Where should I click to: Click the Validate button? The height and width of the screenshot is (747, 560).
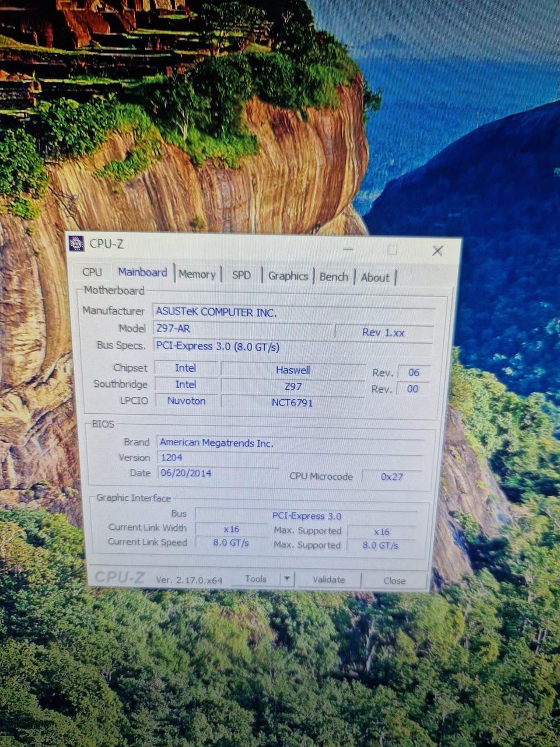click(328, 580)
